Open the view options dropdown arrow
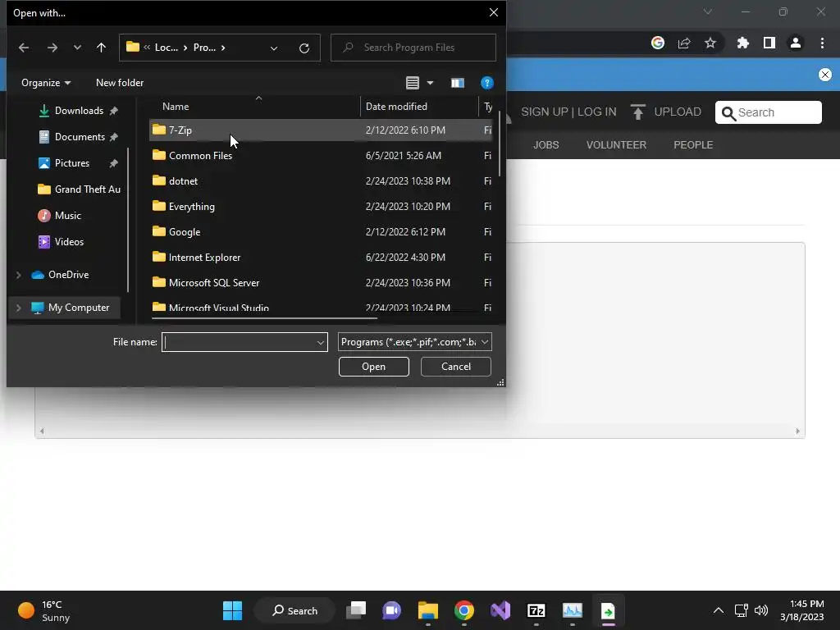The image size is (840, 630). 430,83
